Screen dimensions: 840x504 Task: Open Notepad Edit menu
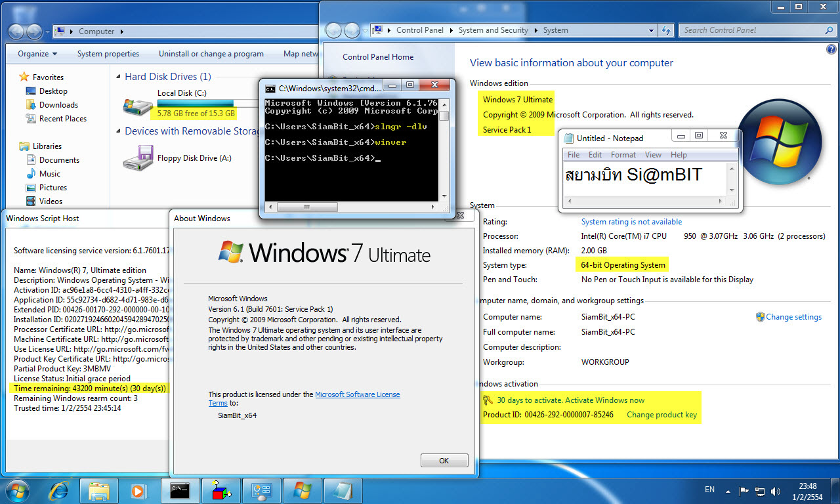tap(595, 155)
